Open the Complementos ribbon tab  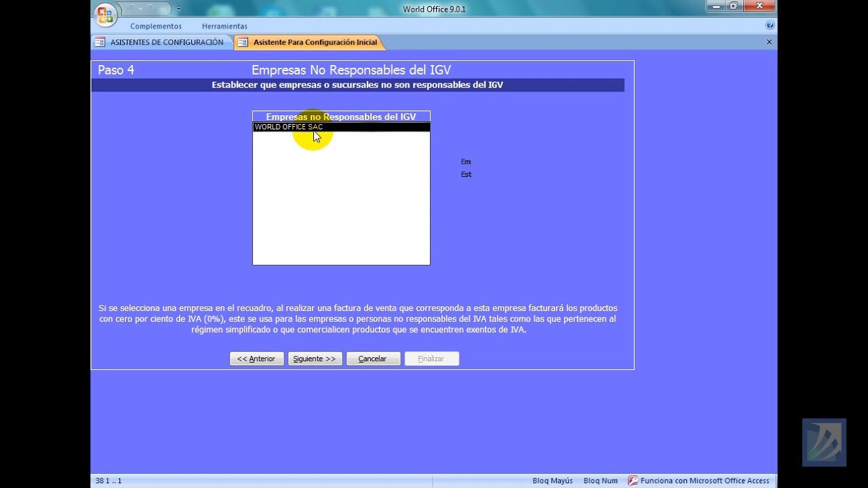(156, 26)
